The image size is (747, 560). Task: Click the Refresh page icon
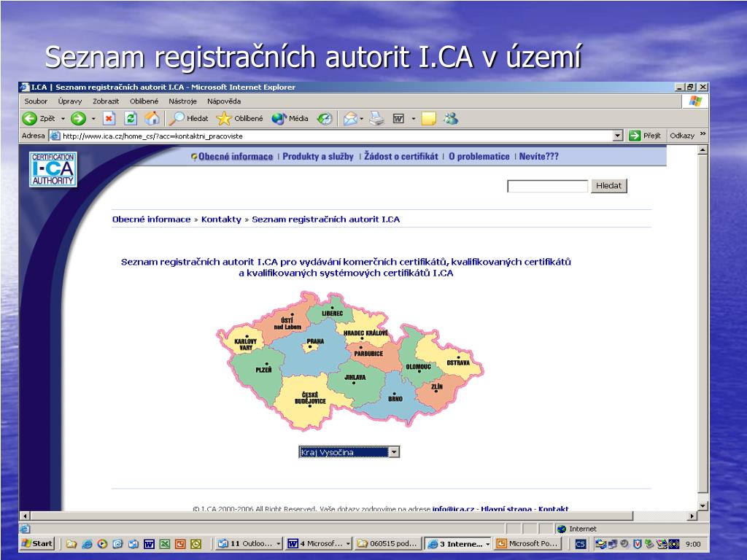tap(131, 119)
